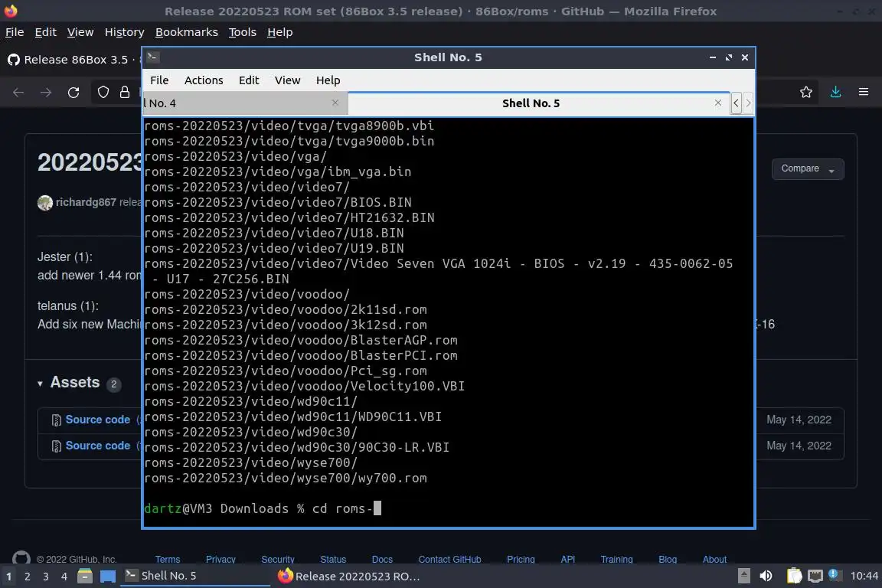Screen dimensions: 882x588
Task: Open the Pricing footer link
Action: (x=521, y=560)
